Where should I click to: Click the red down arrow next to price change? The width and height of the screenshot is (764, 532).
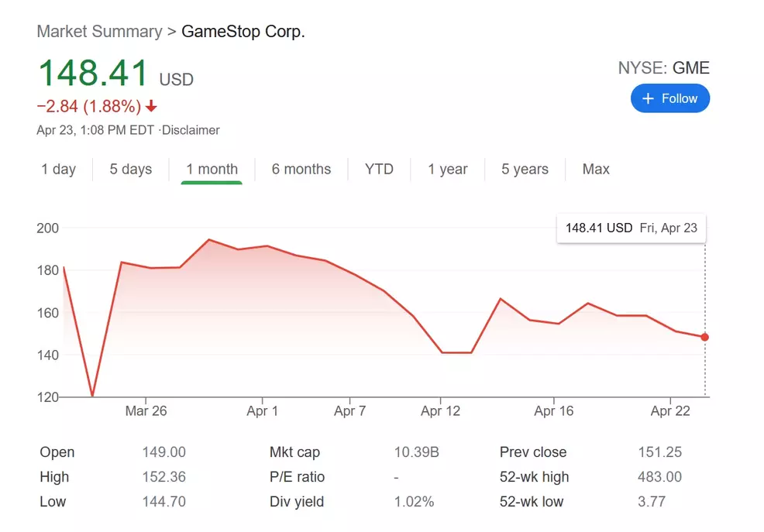click(151, 106)
